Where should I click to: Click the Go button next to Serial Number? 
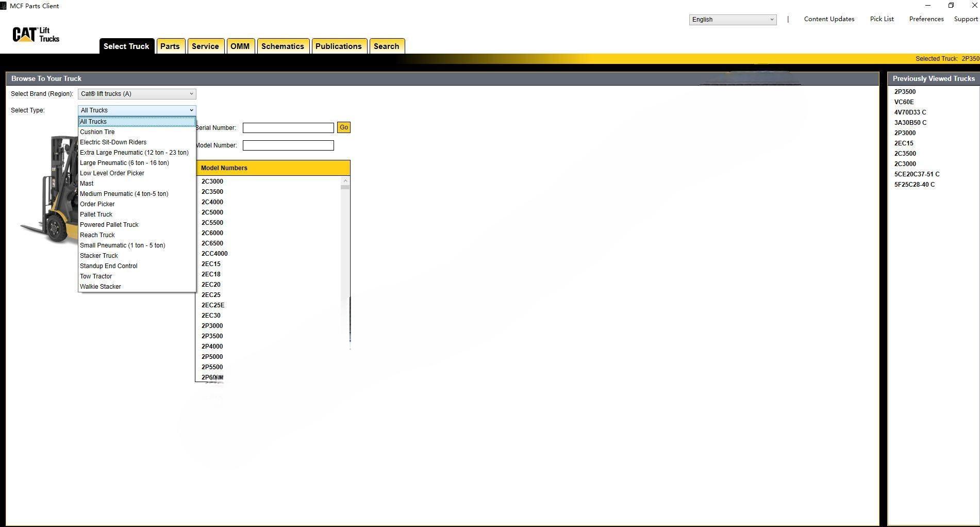pos(343,127)
